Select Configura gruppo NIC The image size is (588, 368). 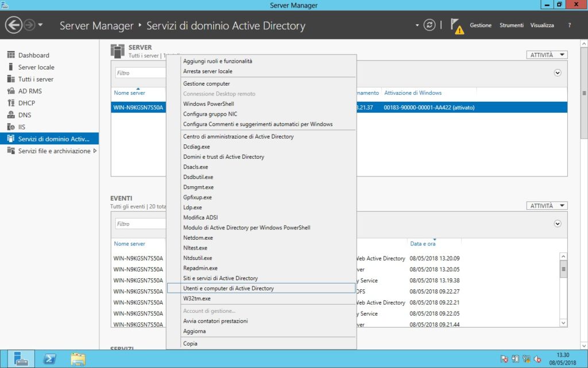coord(261,114)
